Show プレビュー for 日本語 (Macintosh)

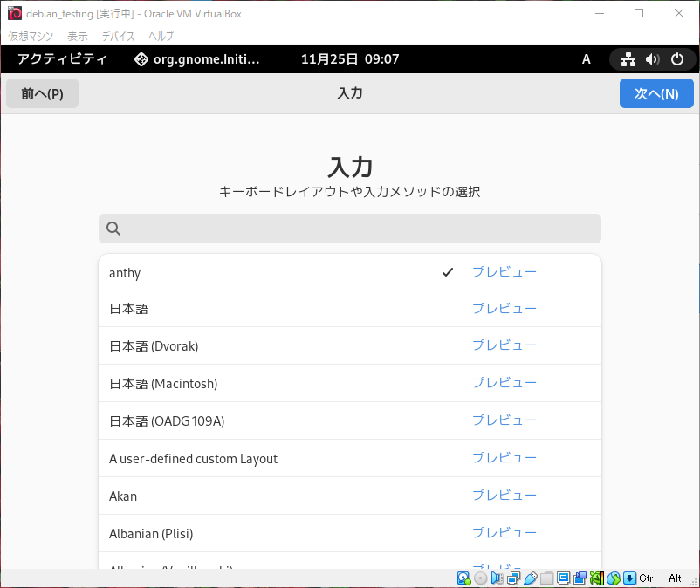[x=504, y=383]
